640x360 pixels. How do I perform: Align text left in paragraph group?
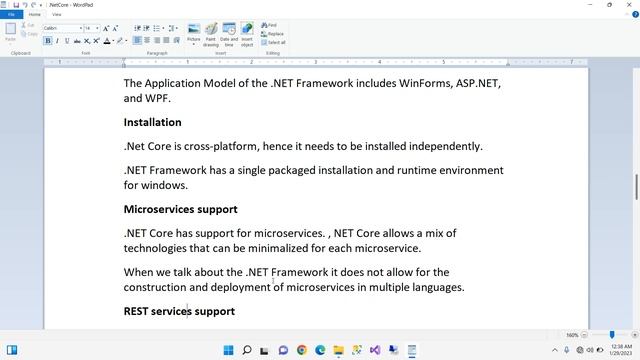click(x=137, y=40)
